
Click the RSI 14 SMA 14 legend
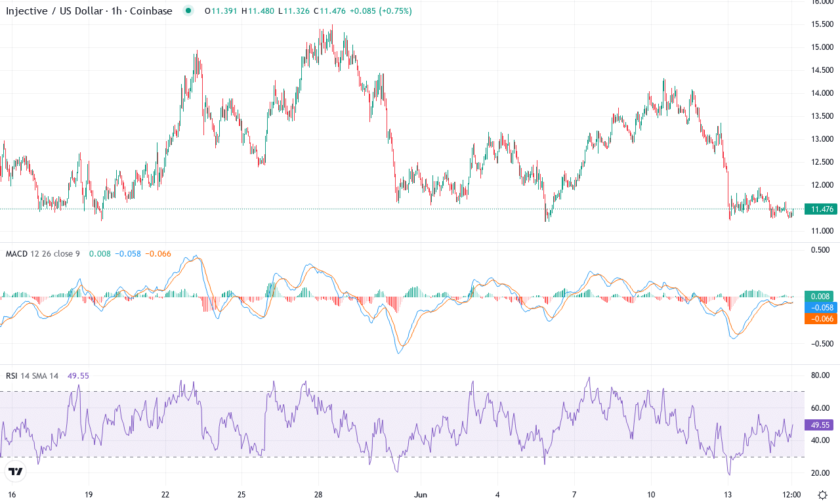(x=32, y=376)
